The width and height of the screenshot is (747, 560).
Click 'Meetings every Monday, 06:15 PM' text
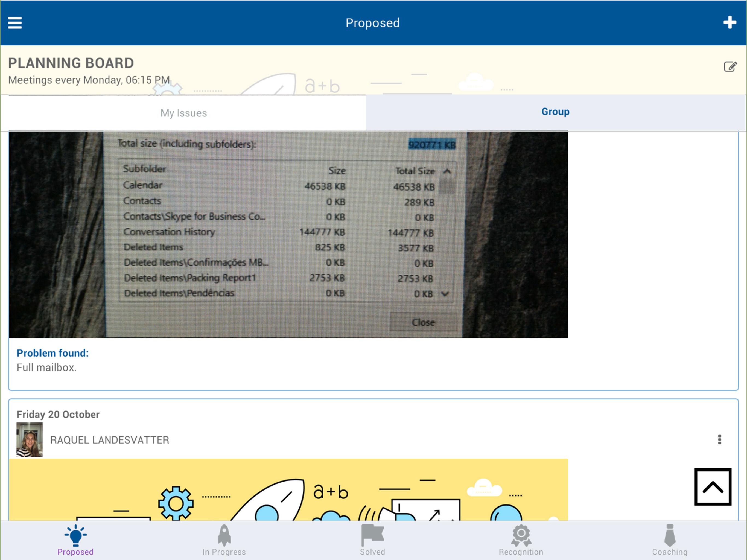(x=89, y=80)
